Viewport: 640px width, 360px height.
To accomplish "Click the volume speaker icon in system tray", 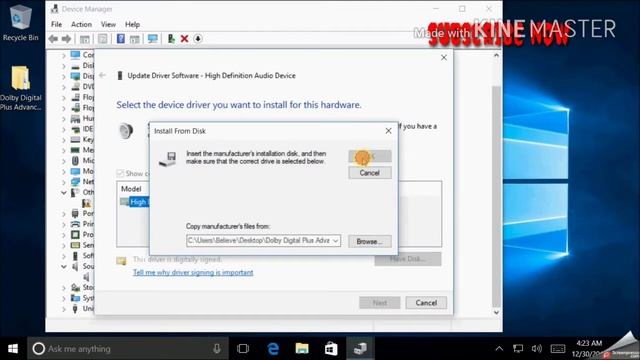I will coord(536,349).
